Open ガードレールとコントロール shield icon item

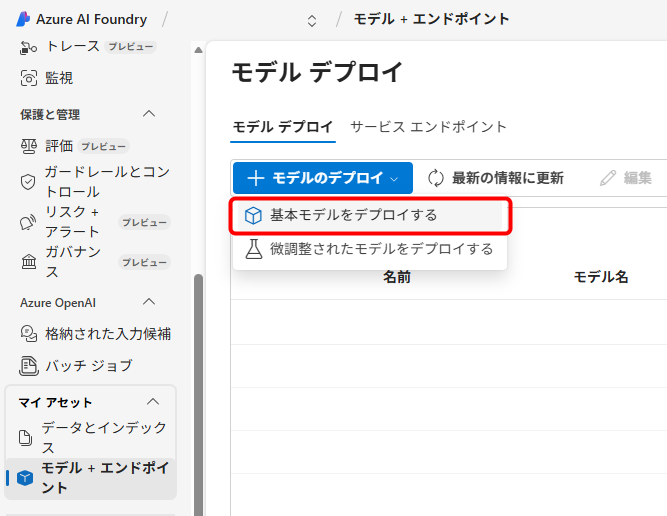pyautogui.click(x=28, y=182)
